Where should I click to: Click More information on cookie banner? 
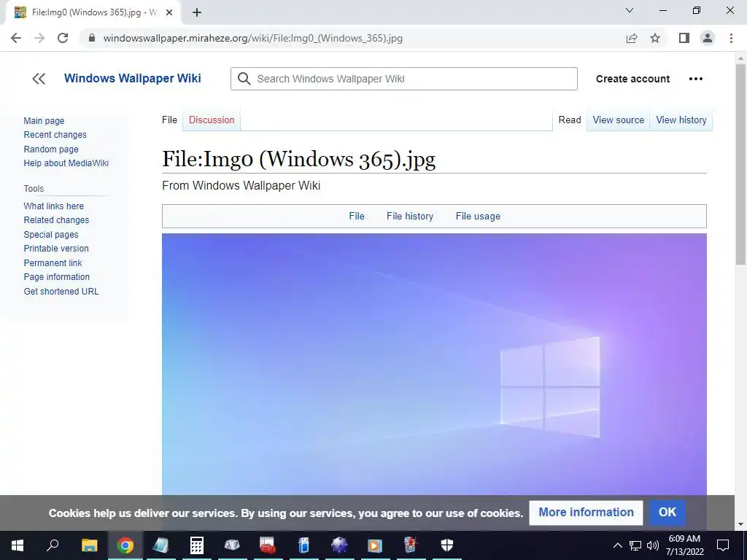coord(586,513)
